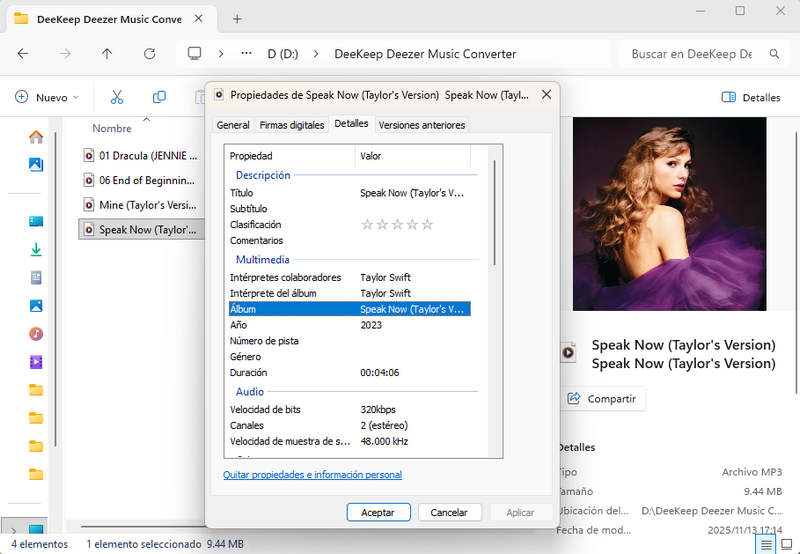Refresh the current folder view
The width and height of the screenshot is (800, 554).
click(149, 54)
